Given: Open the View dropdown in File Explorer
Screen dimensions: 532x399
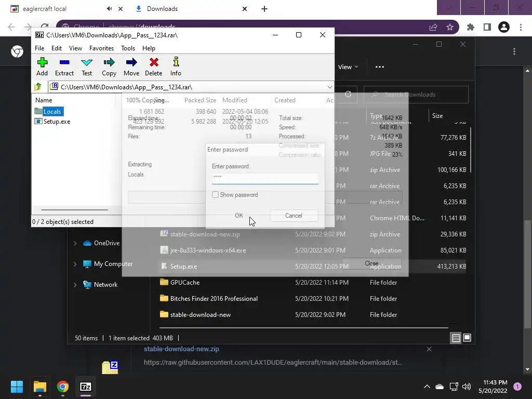Looking at the screenshot, I should pyautogui.click(x=348, y=67).
